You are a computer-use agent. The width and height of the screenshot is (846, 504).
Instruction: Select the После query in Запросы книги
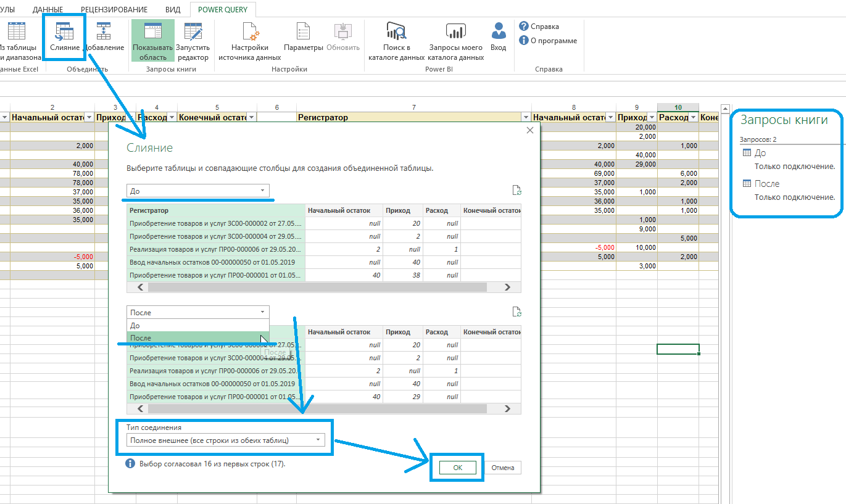point(767,184)
